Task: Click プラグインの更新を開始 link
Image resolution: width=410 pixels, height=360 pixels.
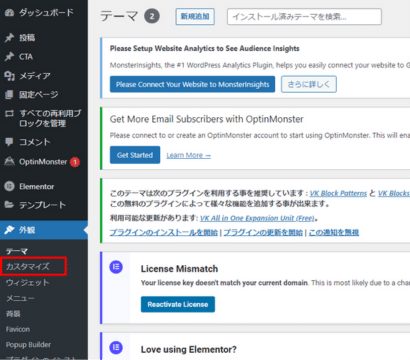Action: [263, 232]
